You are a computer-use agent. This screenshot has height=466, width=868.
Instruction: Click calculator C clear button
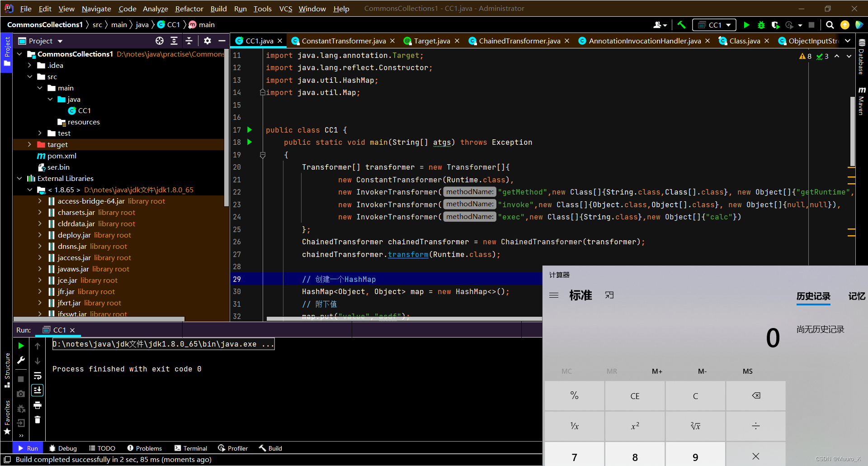coord(695,396)
